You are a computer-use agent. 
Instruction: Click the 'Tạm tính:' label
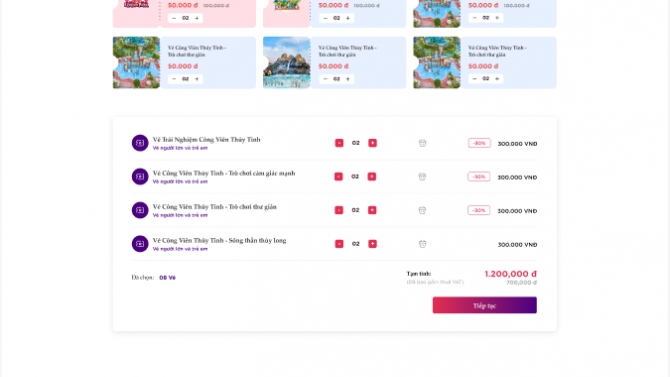[x=419, y=274]
